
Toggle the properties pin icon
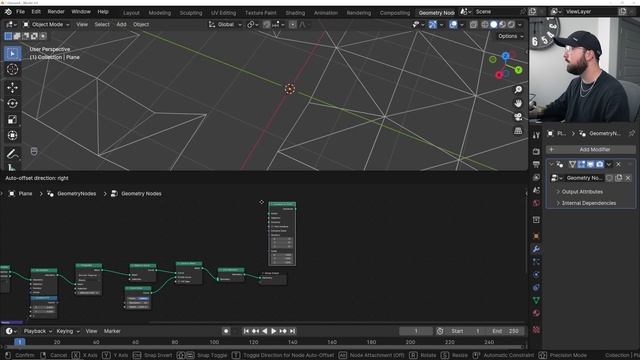click(632, 133)
